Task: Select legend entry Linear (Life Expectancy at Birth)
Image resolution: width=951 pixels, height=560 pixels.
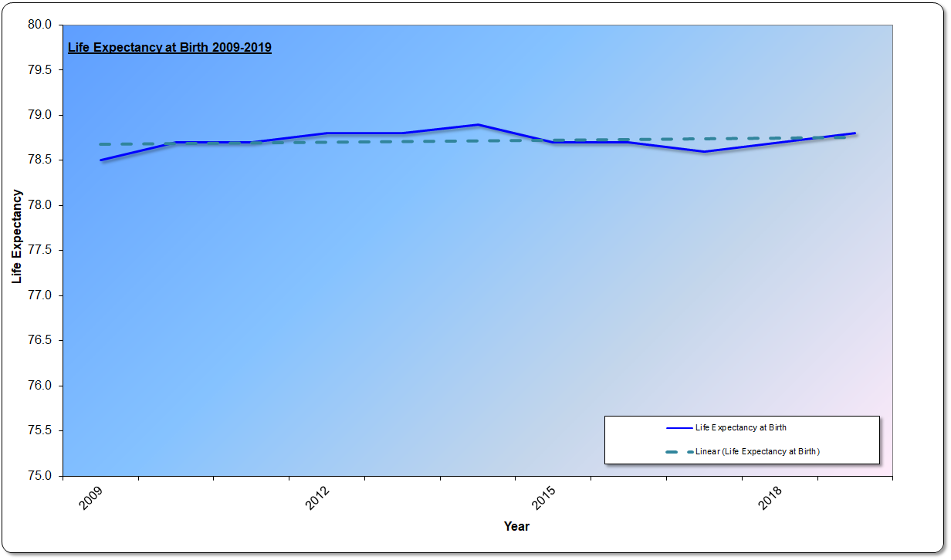Action: [757, 451]
